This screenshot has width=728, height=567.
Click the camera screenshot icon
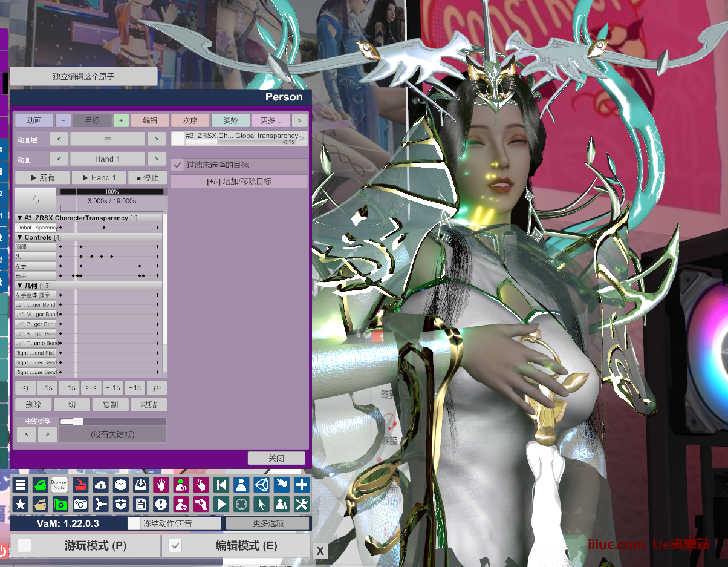pyautogui.click(x=80, y=503)
